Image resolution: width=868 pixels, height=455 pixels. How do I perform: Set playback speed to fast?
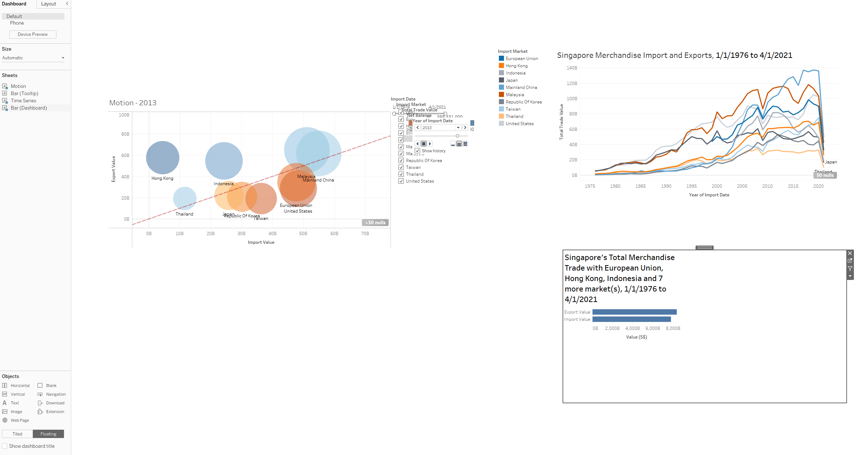(x=465, y=144)
